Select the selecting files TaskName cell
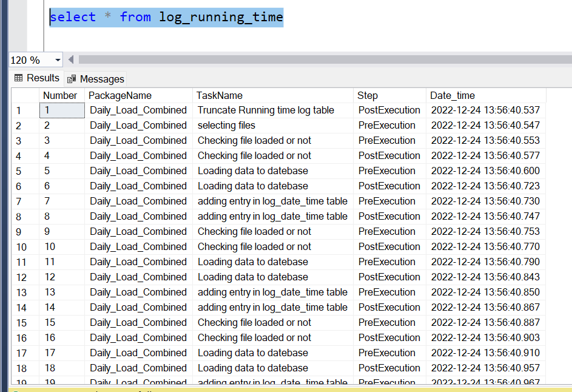Viewport: 572px width, 392px height. 226,125
